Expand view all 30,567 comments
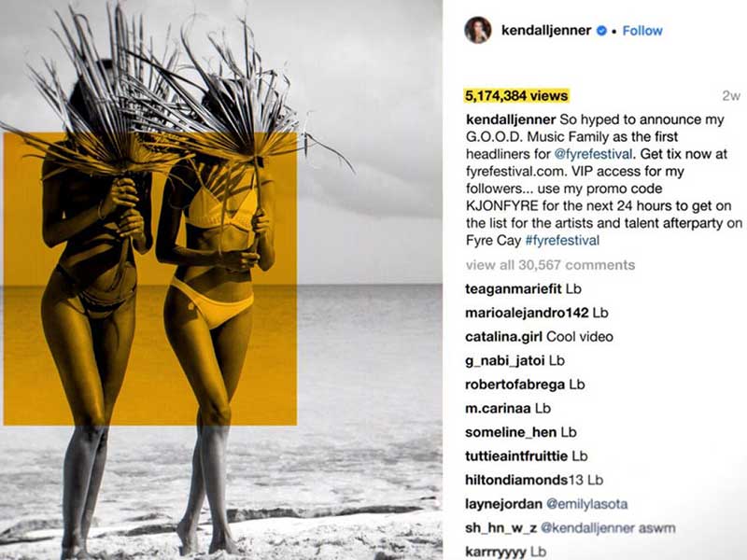The width and height of the screenshot is (747, 560). point(550,265)
